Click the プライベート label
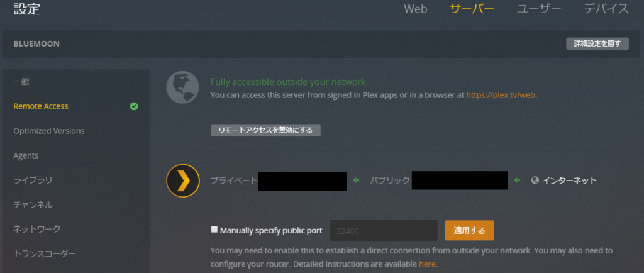The image size is (644, 273). [234, 181]
